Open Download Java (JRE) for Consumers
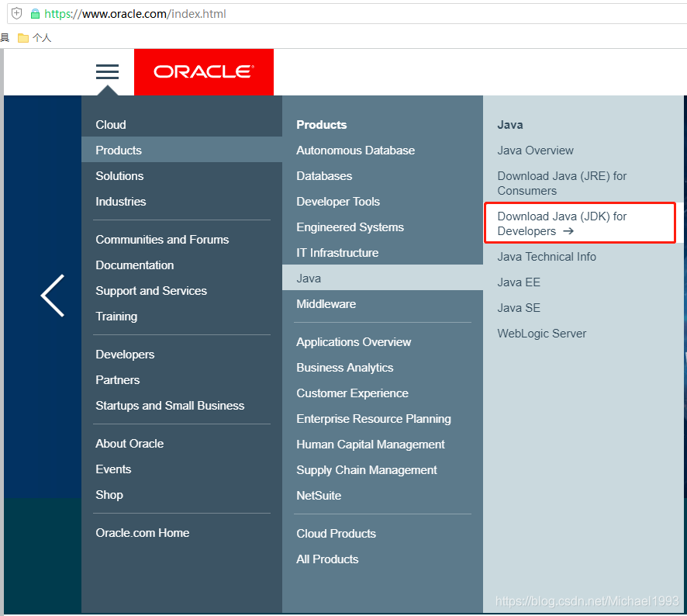The height and width of the screenshot is (616, 687). 562,183
